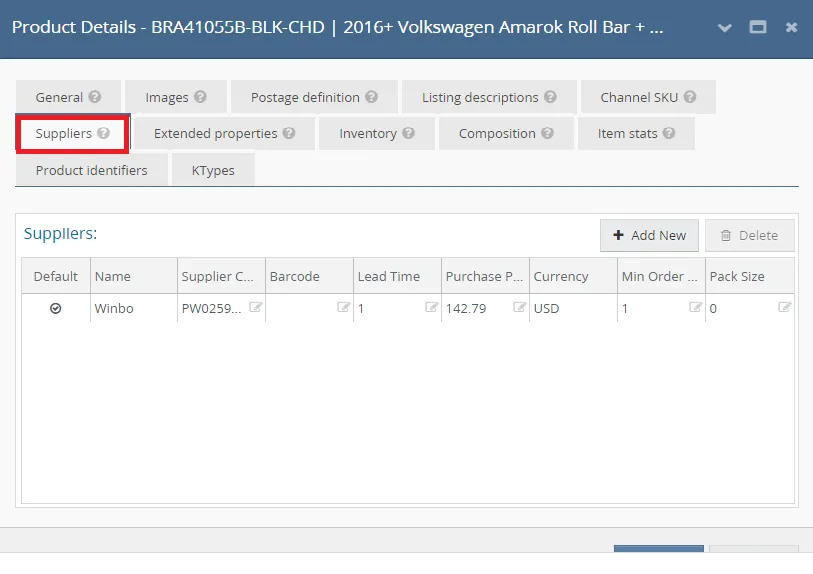
Task: Switch to Inventory tab
Action: [377, 134]
